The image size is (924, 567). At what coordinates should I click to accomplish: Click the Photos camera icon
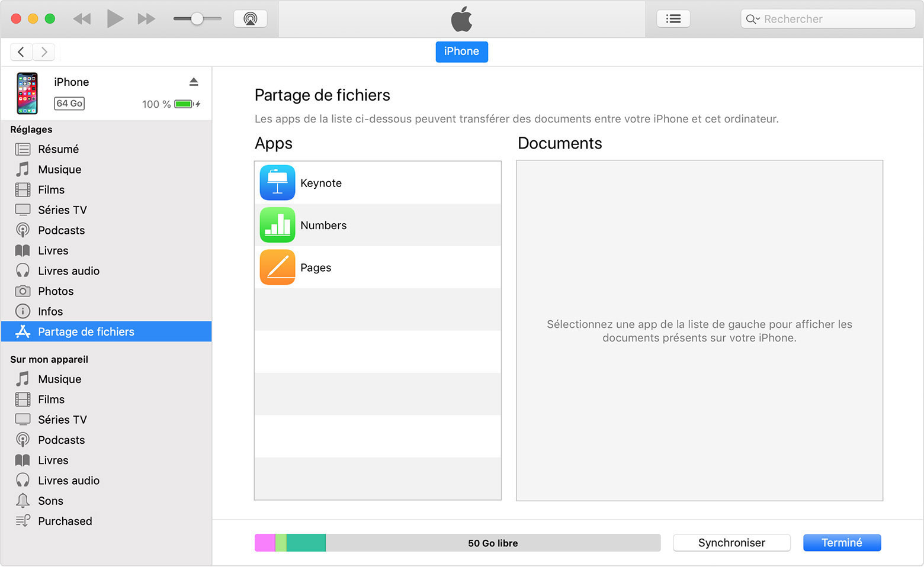[23, 291]
